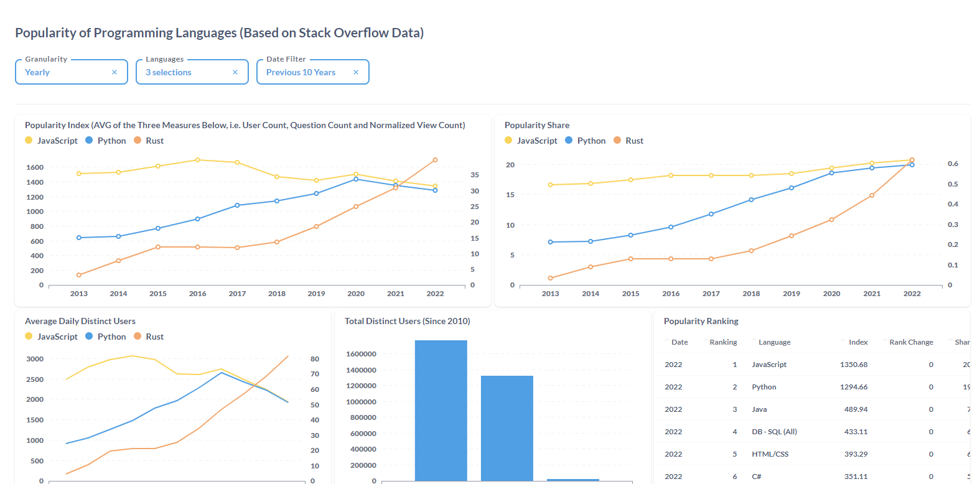Click index value 489.94 in ranking table
The width and height of the screenshot is (980, 484).
pyautogui.click(x=856, y=409)
